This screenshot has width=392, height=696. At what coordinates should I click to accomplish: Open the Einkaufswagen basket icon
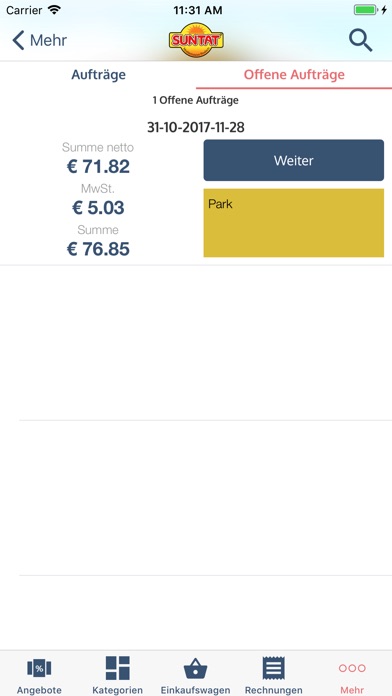[195, 668]
